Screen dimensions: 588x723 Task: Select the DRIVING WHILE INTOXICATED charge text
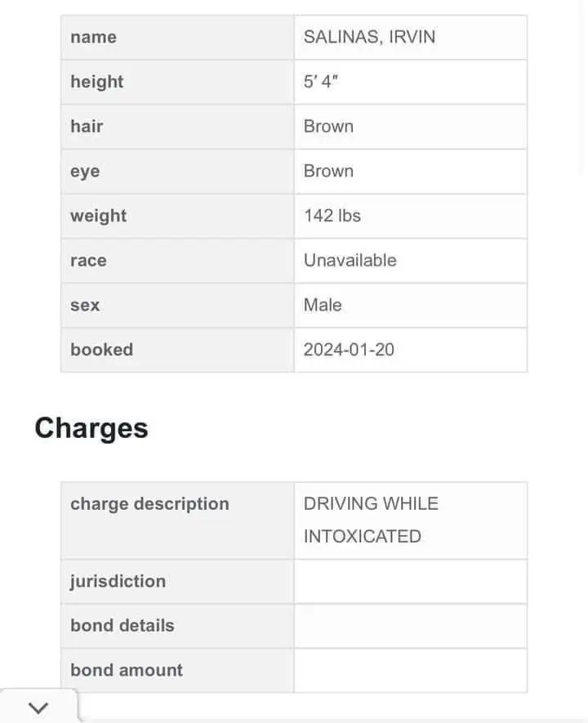point(371,520)
